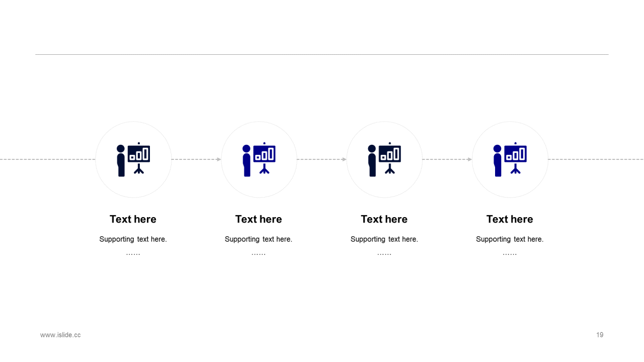
Task: Select the second 'Text here' heading
Action: coord(259,219)
